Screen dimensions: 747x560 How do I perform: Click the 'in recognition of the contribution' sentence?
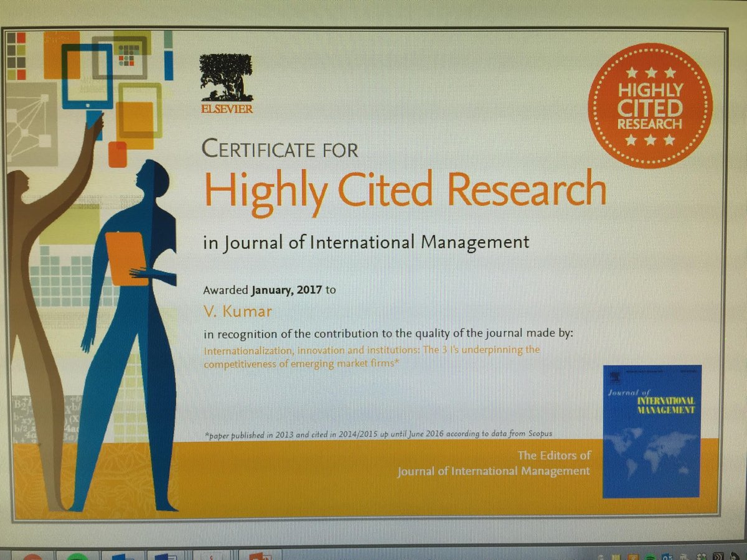389,334
